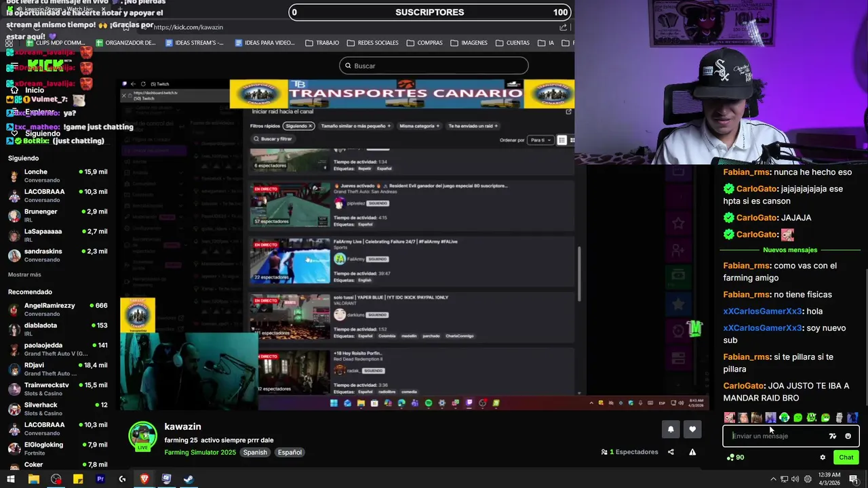Open the IMAGENES bookmarks folder
This screenshot has width=868, height=488.
tap(469, 43)
